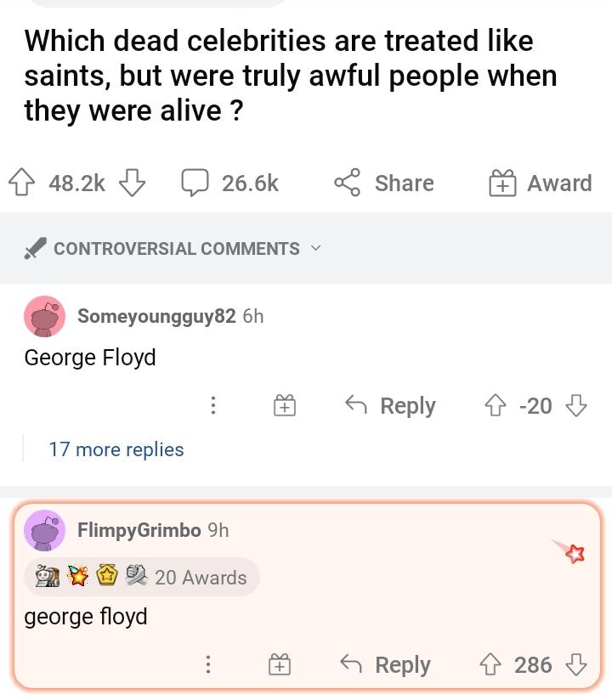The image size is (612, 700).
Task: Open options menu on FlimpyGrimbo's comment
Action: 208,664
